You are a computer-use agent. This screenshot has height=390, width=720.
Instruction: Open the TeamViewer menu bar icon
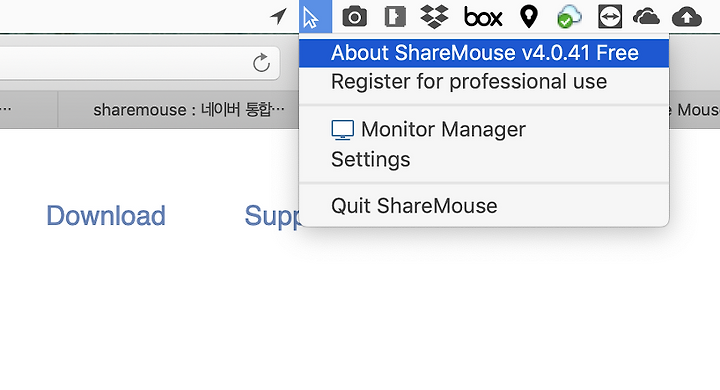610,17
